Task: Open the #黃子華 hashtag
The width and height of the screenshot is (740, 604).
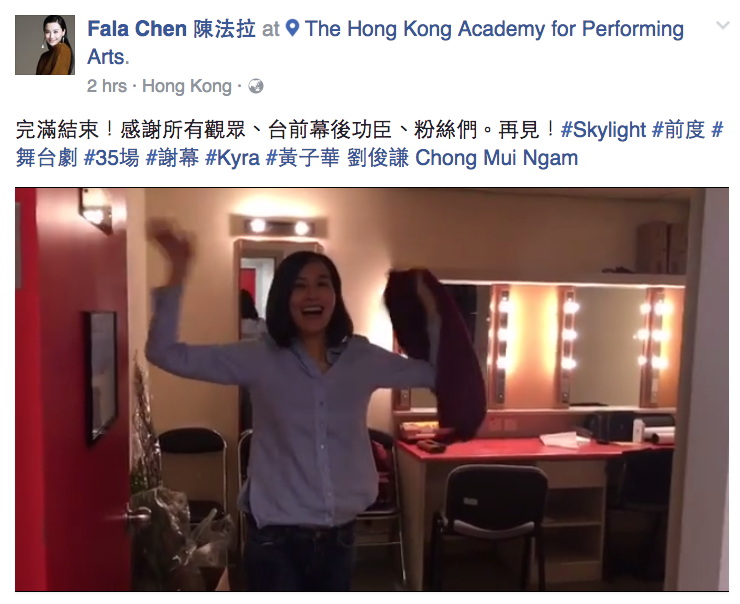Action: pos(303,158)
